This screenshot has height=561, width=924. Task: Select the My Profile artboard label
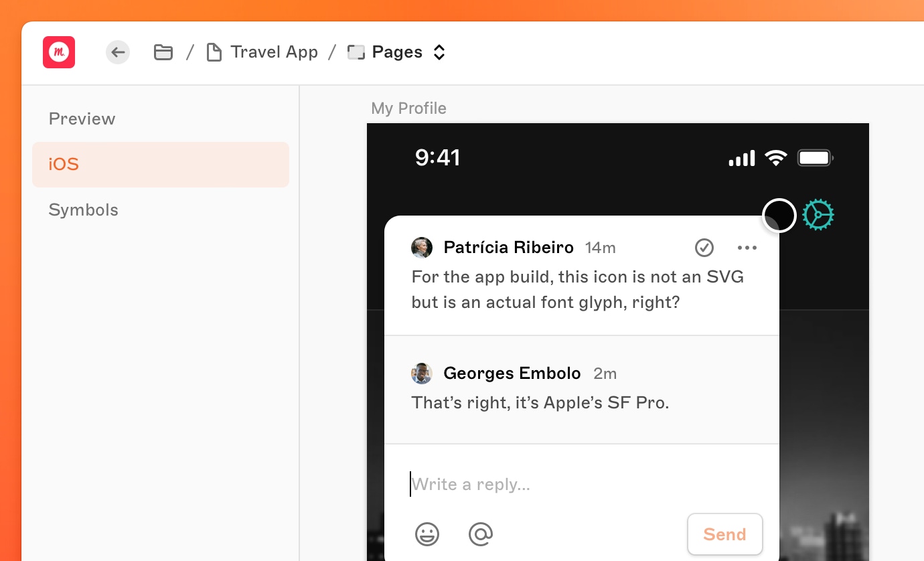(x=408, y=108)
